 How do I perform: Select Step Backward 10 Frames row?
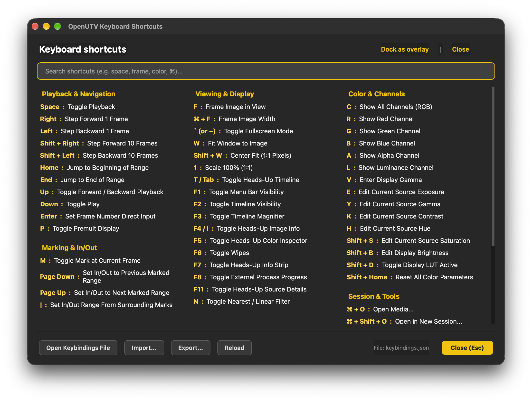click(x=99, y=155)
